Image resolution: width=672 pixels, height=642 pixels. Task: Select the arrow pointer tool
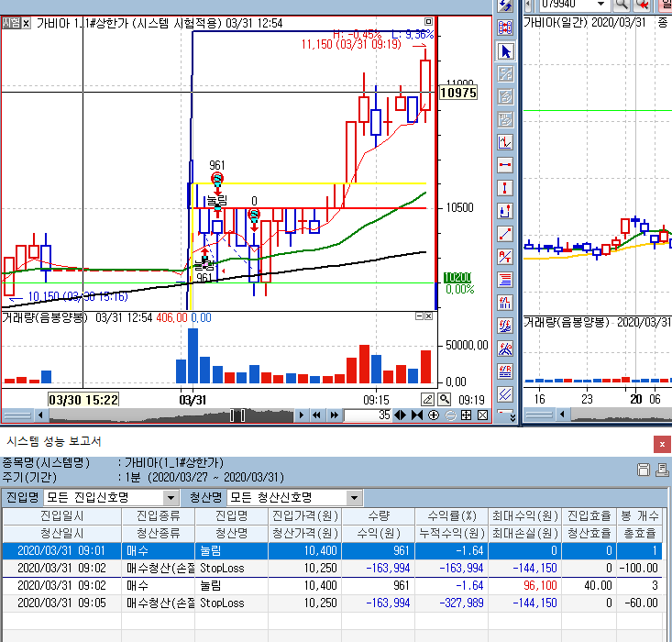[505, 50]
